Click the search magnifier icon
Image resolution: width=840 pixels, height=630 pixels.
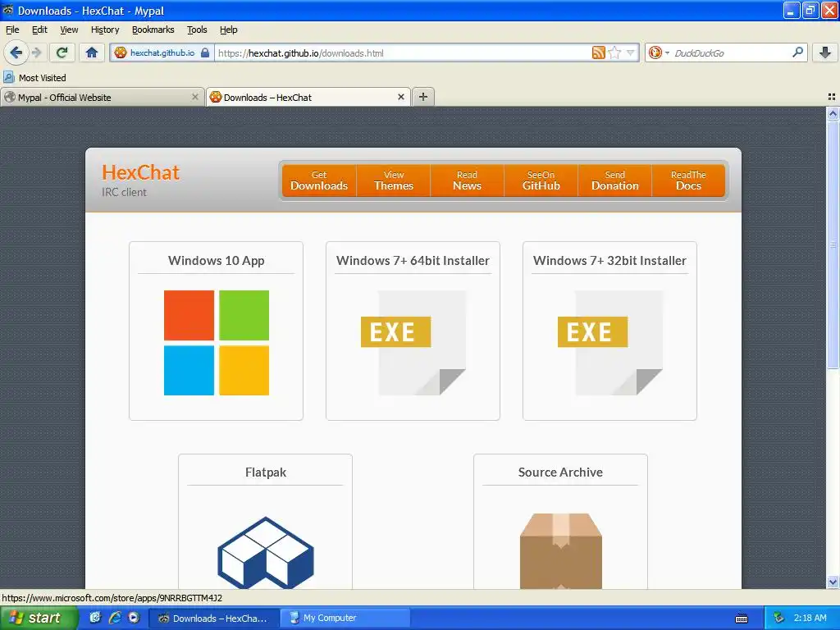tap(797, 52)
